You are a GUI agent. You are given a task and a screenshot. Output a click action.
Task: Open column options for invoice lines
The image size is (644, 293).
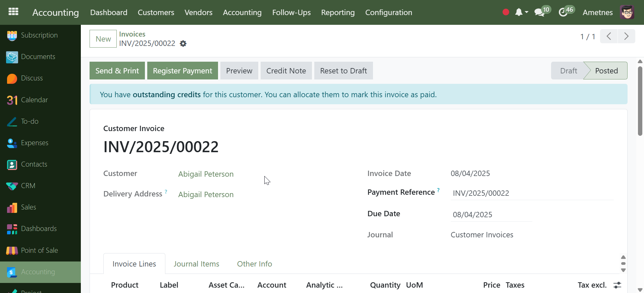point(617,285)
